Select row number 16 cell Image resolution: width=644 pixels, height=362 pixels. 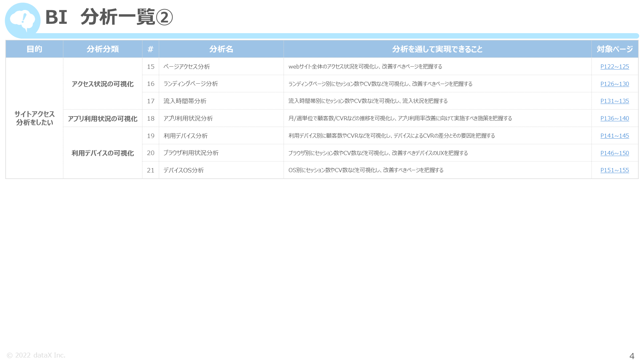point(150,84)
